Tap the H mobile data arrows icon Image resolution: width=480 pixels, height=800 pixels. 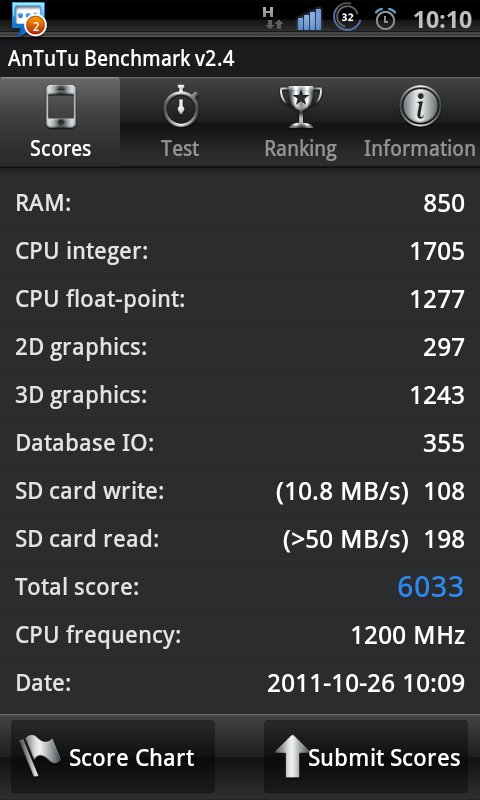(x=272, y=18)
